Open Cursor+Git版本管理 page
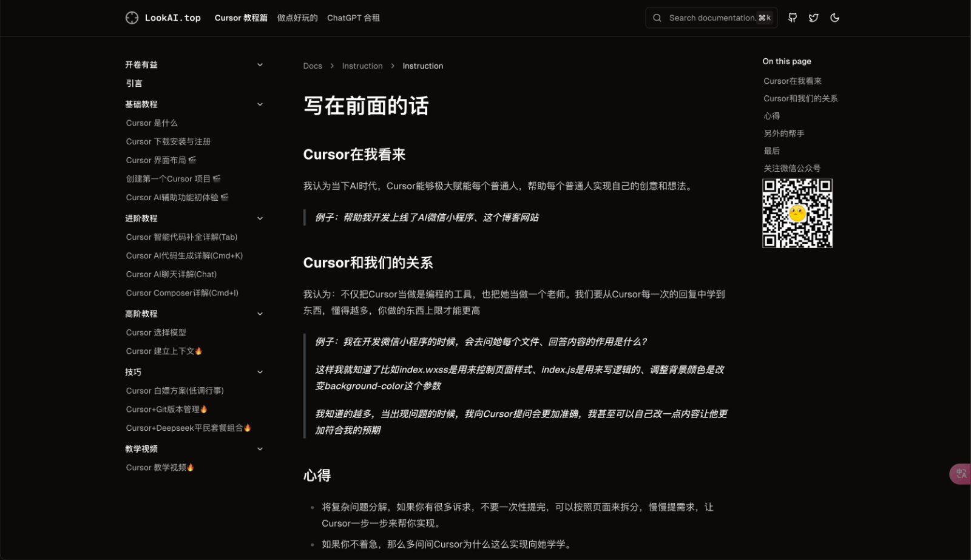Viewport: 971px width, 560px height. coord(167,409)
